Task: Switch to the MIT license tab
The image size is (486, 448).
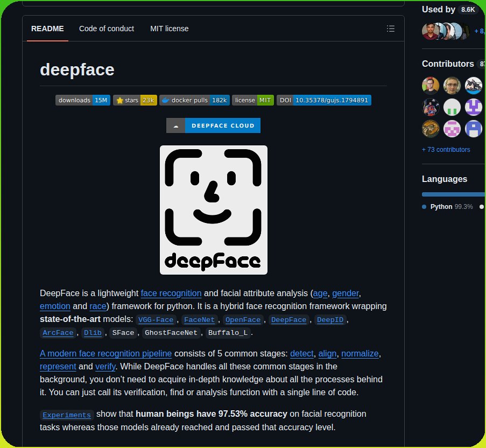Action: pyautogui.click(x=169, y=29)
